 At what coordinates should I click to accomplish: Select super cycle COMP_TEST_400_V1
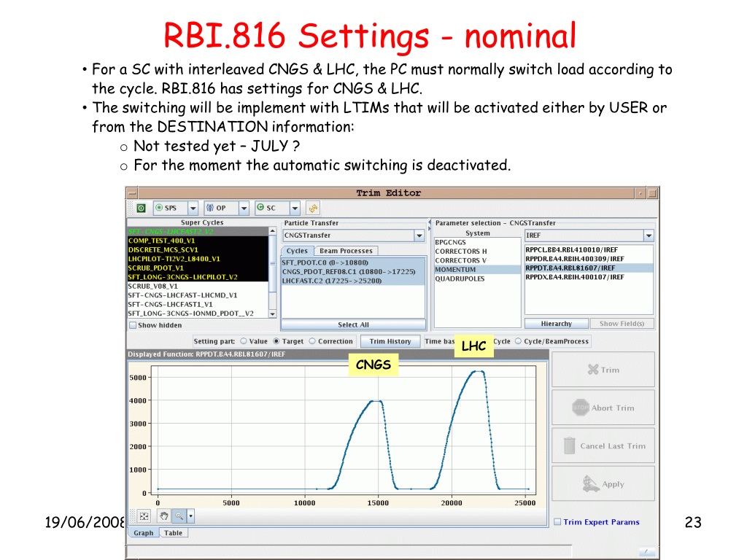point(198,241)
